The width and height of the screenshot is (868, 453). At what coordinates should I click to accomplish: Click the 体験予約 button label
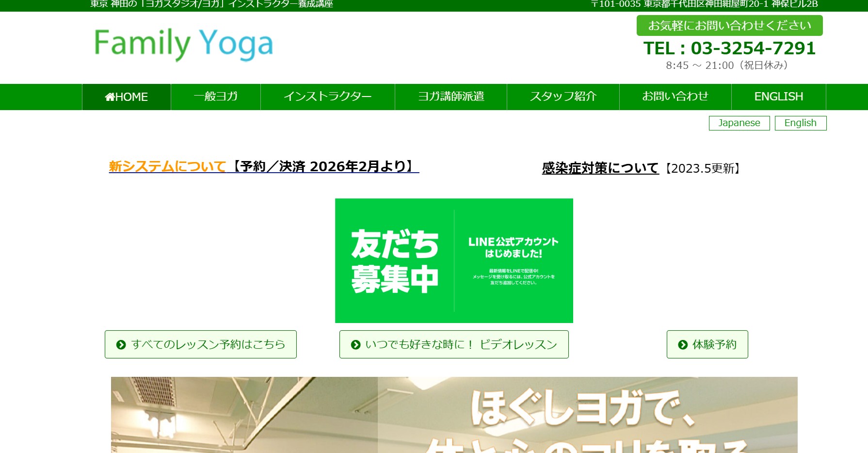[714, 345]
